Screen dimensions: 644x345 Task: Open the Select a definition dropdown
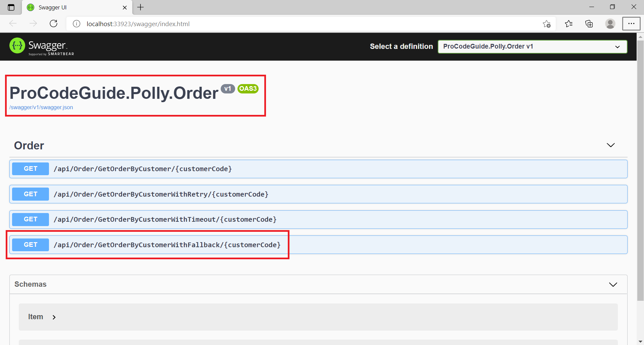(x=532, y=47)
